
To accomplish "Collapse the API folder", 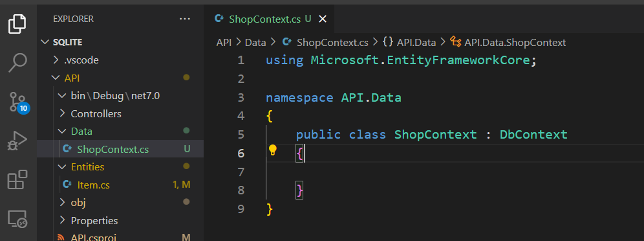I will tap(55, 78).
